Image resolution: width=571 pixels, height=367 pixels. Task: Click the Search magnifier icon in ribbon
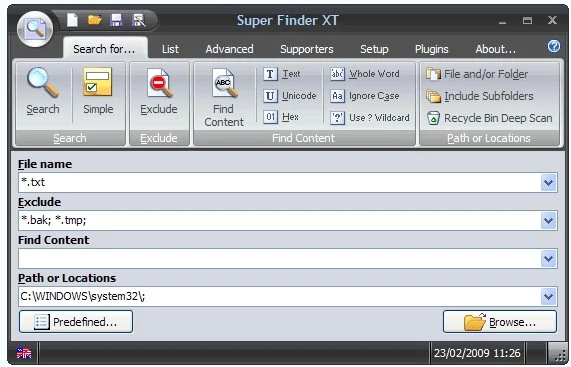tap(43, 83)
